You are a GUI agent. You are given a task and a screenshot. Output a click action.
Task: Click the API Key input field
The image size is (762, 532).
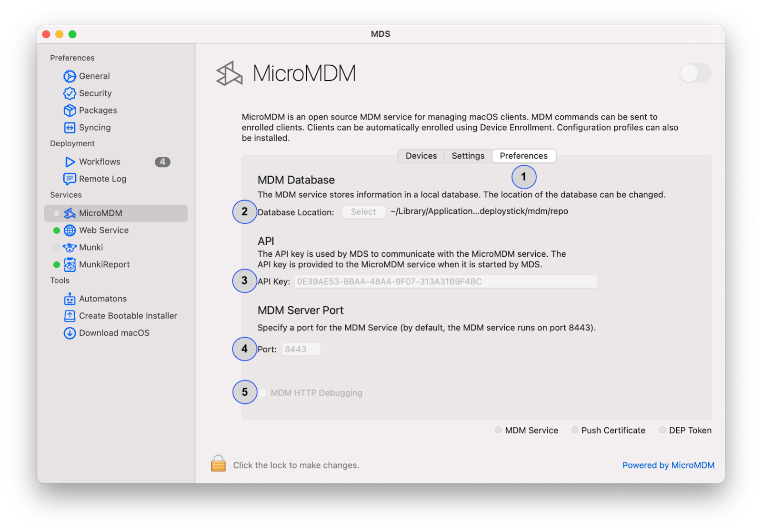click(x=446, y=281)
